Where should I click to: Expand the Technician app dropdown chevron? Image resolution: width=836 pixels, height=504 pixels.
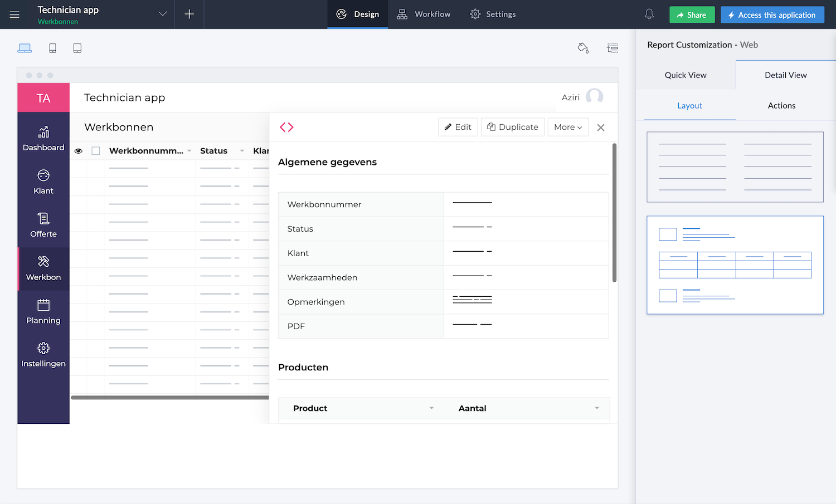(163, 14)
